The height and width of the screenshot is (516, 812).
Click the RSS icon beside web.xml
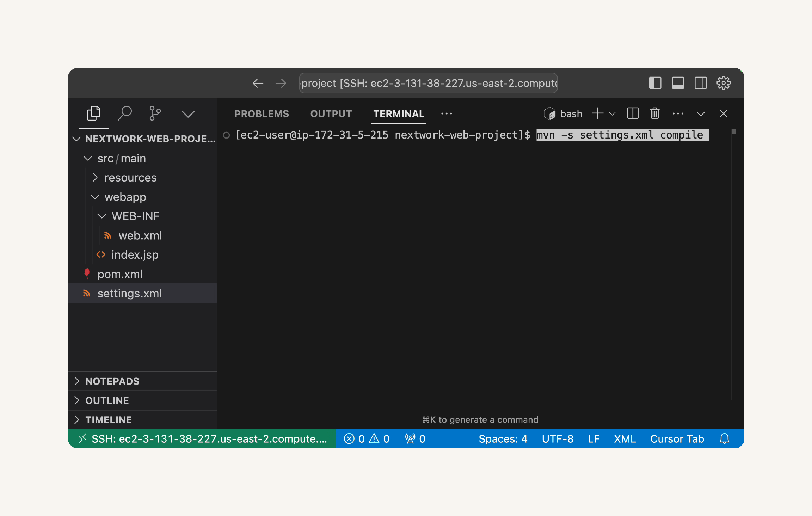(108, 235)
